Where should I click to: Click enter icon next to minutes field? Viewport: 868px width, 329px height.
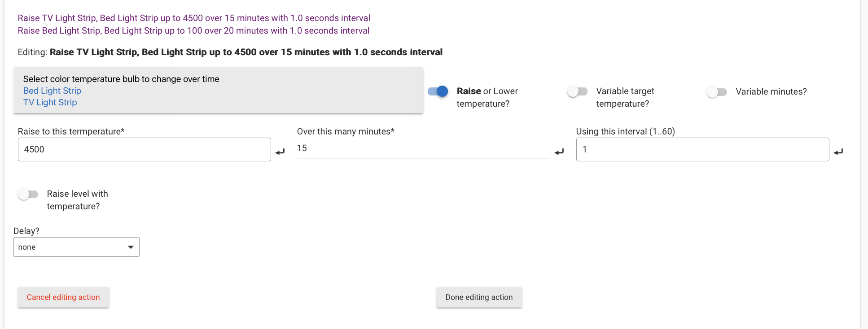(559, 152)
